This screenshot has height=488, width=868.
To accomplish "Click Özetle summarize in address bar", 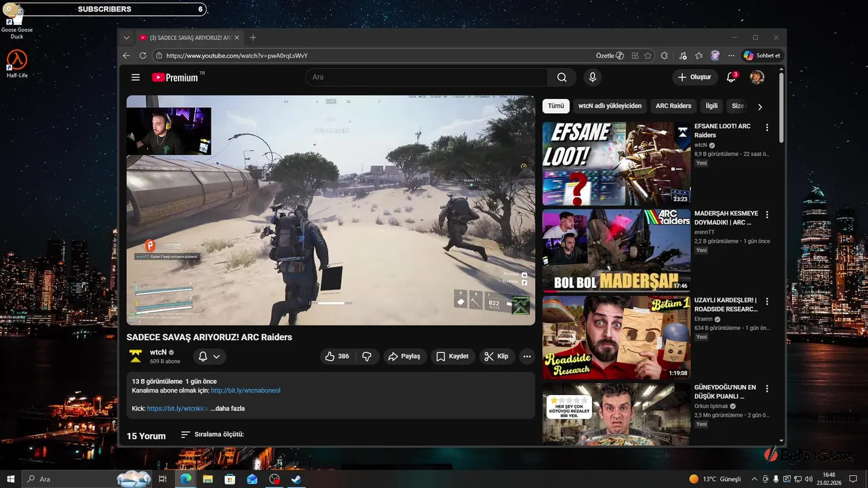I will (610, 56).
